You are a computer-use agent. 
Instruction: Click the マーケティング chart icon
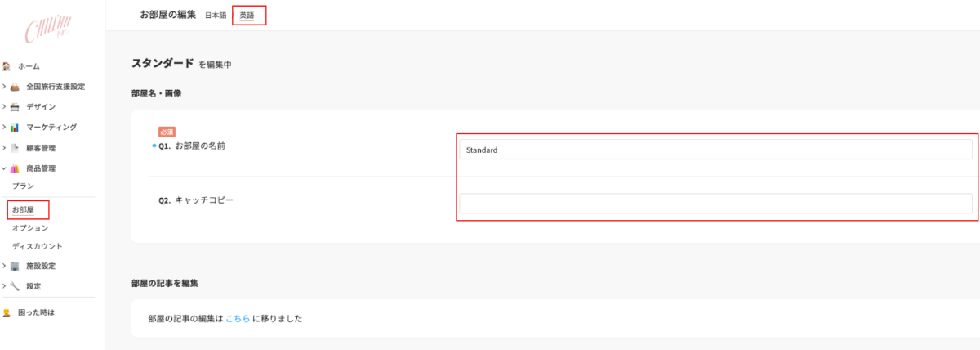coord(15,128)
